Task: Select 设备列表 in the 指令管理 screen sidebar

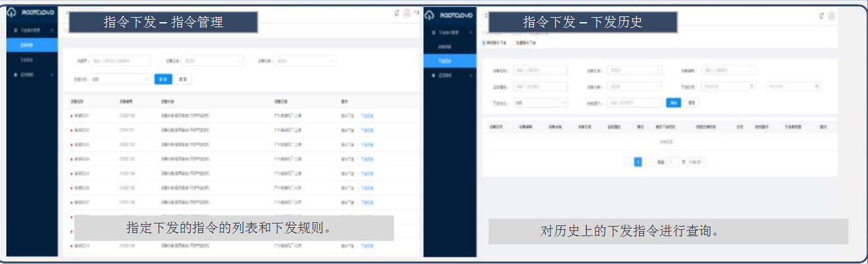Action: click(32, 45)
